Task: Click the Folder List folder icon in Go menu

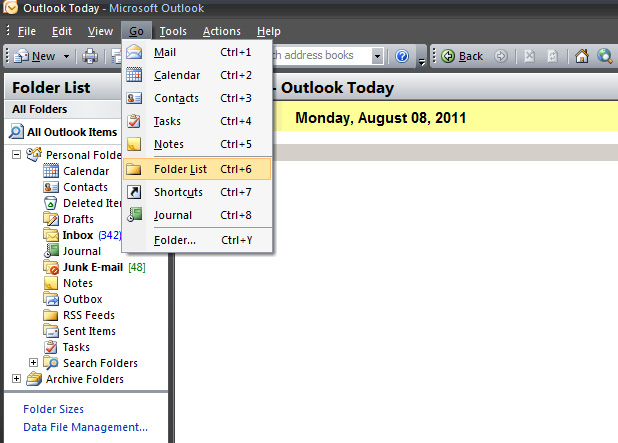Action: point(134,169)
